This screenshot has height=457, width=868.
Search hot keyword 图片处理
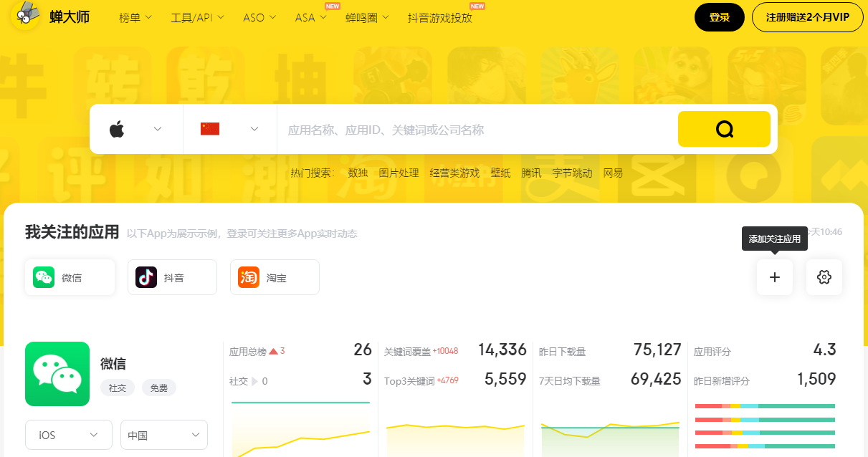tap(399, 173)
